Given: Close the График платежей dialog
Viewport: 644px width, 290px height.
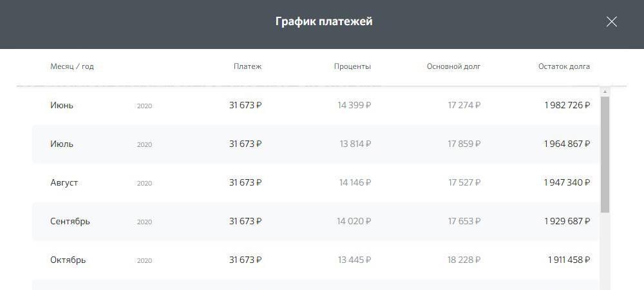Looking at the screenshot, I should pos(611,21).
